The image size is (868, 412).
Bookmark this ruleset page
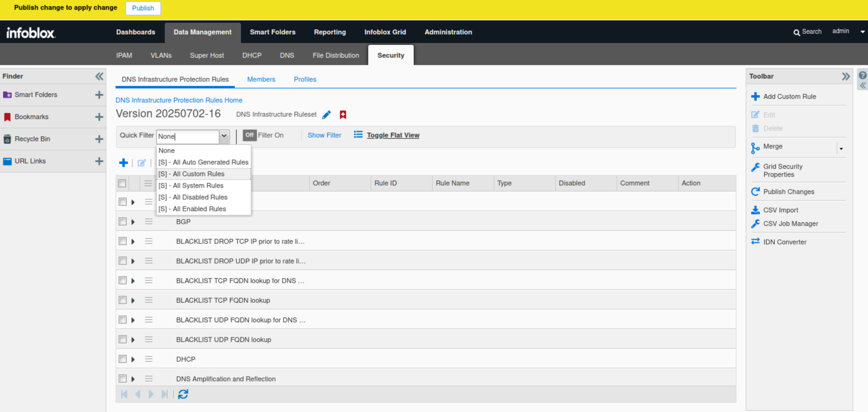click(x=343, y=115)
